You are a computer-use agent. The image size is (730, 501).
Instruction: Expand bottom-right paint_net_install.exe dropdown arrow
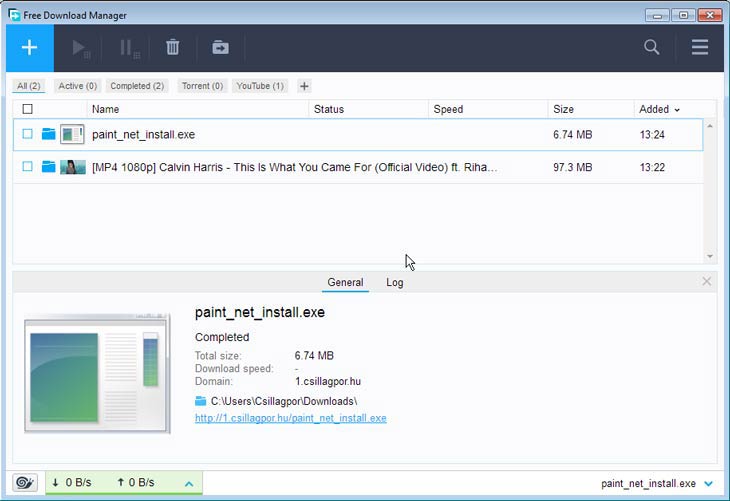pyautogui.click(x=709, y=484)
